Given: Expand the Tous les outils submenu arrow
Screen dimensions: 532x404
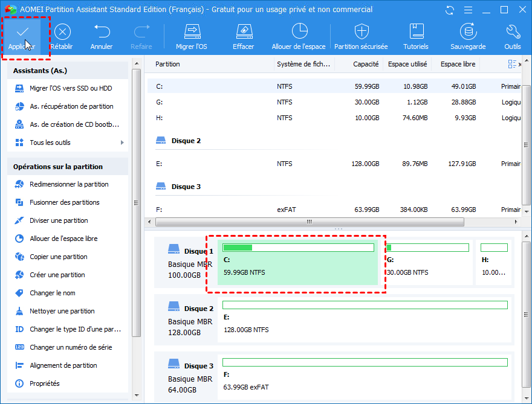Looking at the screenshot, I should point(122,143).
